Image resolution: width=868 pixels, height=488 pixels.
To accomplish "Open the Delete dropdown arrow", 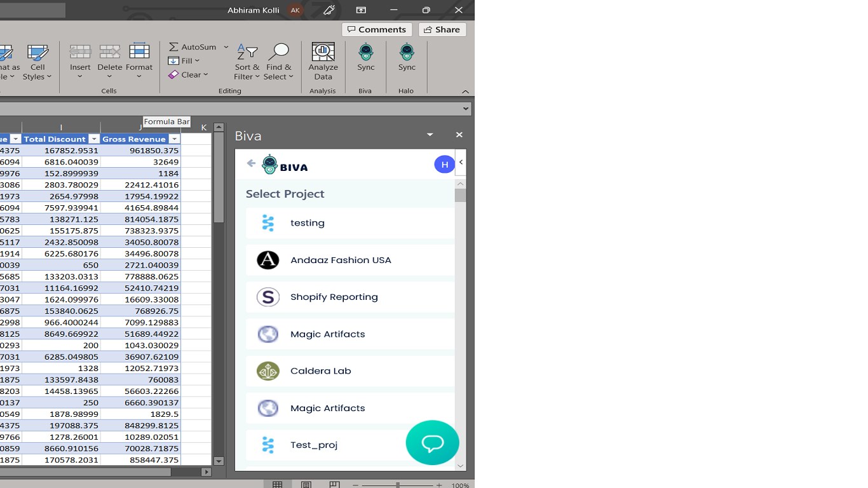I will (109, 77).
